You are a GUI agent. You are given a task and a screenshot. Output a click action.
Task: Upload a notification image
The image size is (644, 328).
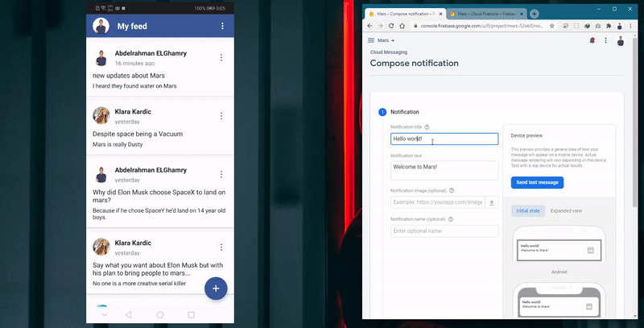click(492, 202)
